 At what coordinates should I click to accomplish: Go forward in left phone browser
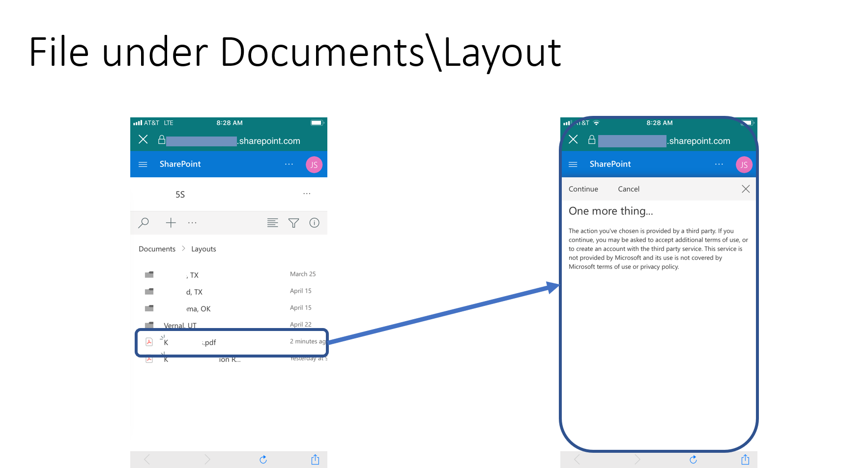pyautogui.click(x=207, y=460)
